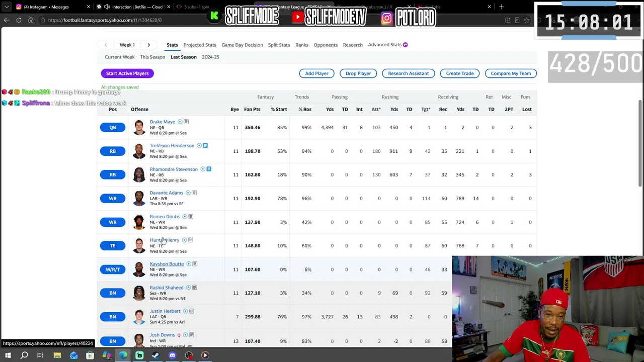Open Davante Adams' player notes icon
This screenshot has width=644, height=362.
pos(194,193)
